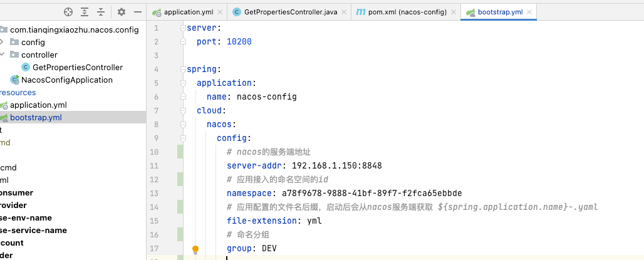
Task: Collapse the controller folder
Action: point(2,55)
